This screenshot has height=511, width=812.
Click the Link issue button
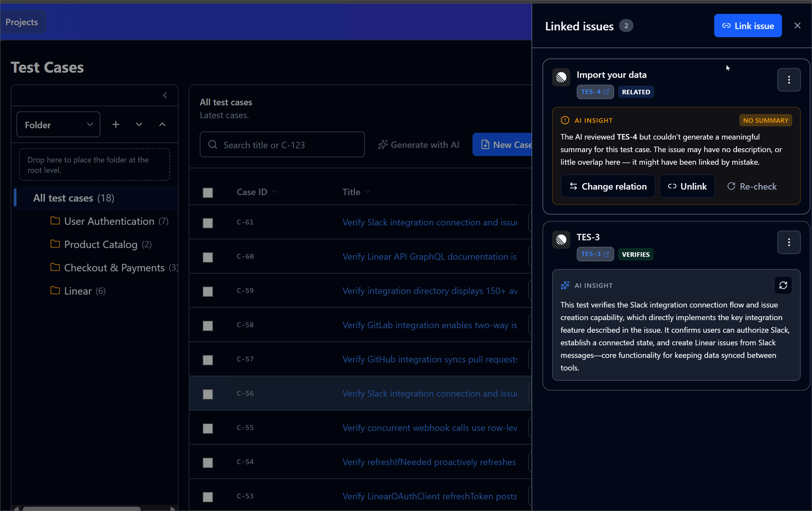point(747,26)
